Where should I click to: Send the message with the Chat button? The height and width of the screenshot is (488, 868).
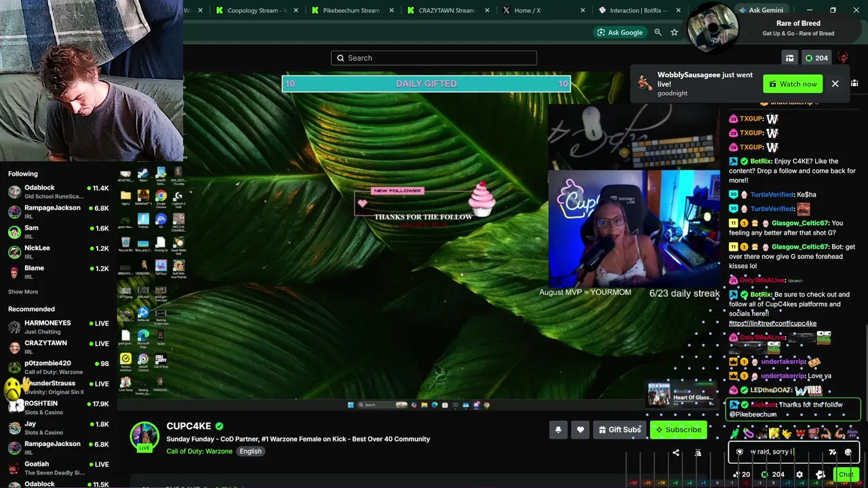point(845,474)
